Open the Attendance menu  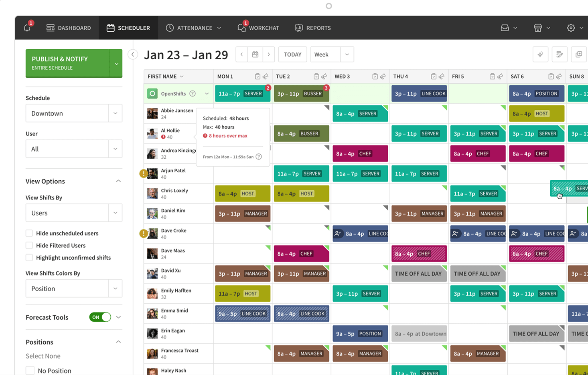(193, 28)
